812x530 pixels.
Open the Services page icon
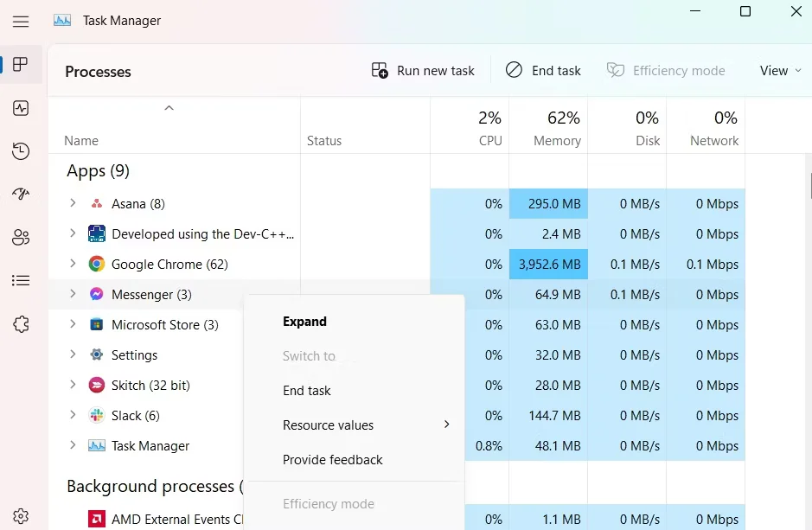tap(20, 323)
